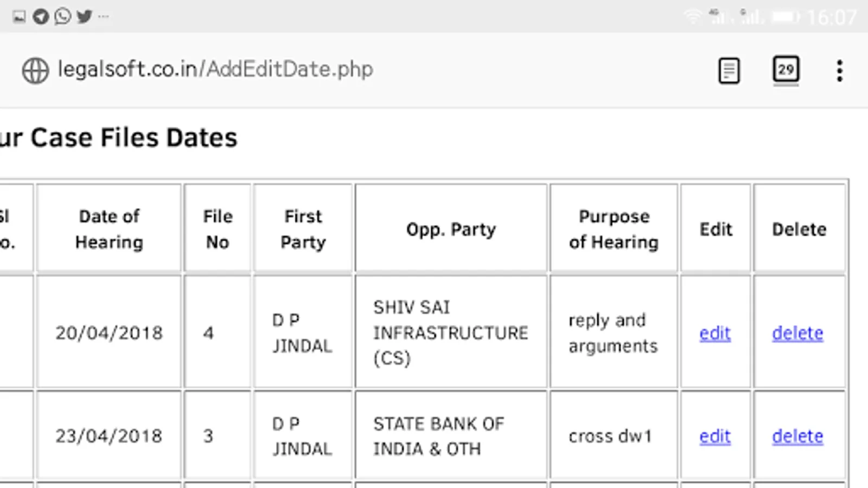Click the Purpose of Hearing column header
Image resolution: width=868 pixels, height=488 pixels.
tap(614, 229)
